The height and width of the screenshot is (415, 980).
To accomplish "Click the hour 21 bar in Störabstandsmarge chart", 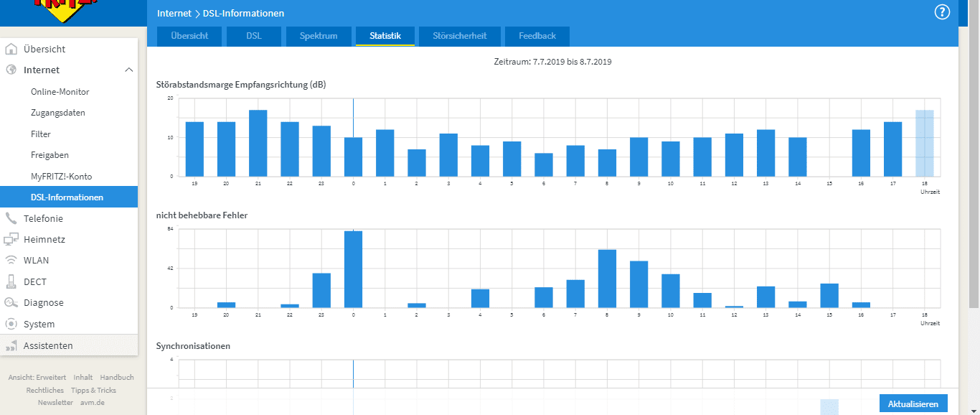I will click(258, 143).
